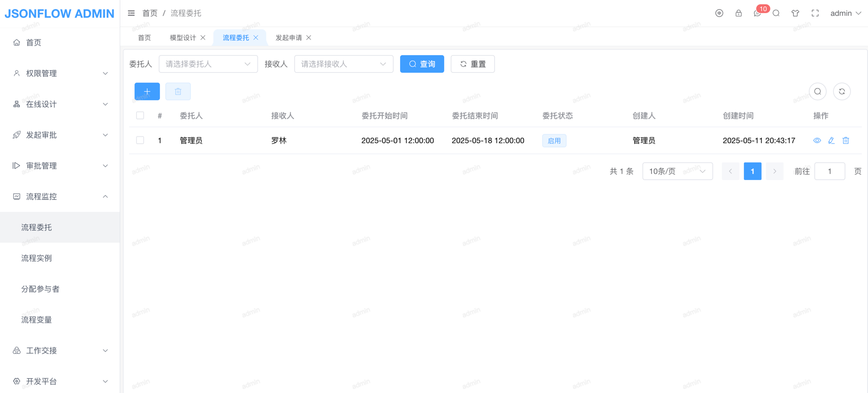Click the round refresh table icon
The height and width of the screenshot is (393, 868).
pyautogui.click(x=842, y=91)
